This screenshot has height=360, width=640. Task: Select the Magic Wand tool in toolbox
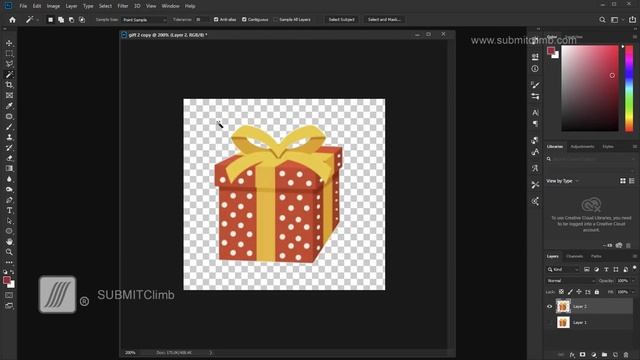pyautogui.click(x=9, y=74)
